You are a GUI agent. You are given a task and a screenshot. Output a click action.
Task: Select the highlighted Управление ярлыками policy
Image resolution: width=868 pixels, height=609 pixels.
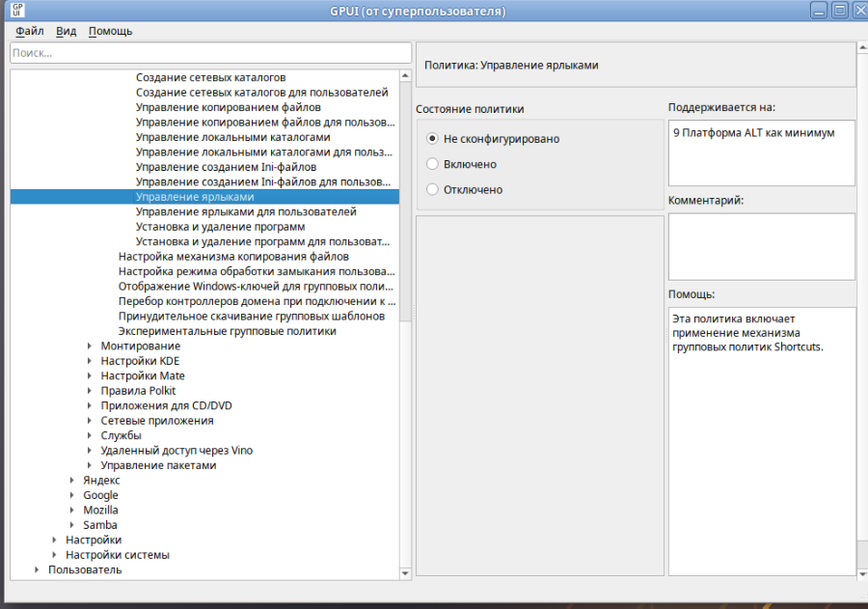coord(204,197)
